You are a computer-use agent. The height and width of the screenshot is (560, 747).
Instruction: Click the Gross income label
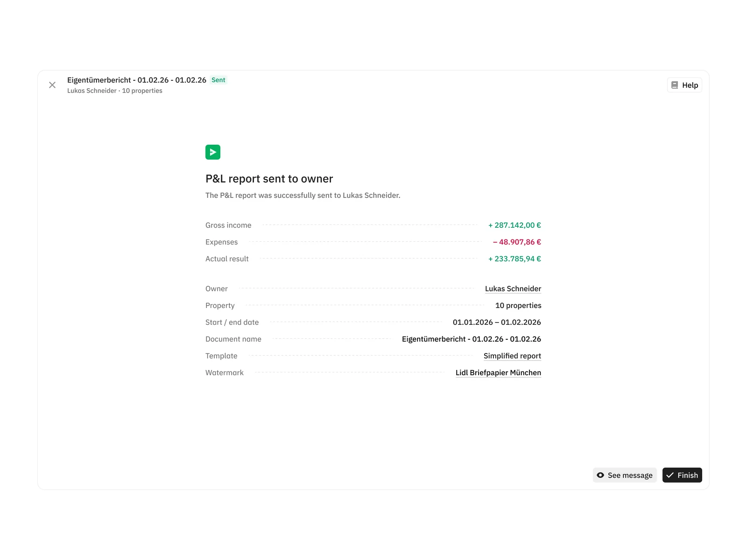tap(228, 225)
